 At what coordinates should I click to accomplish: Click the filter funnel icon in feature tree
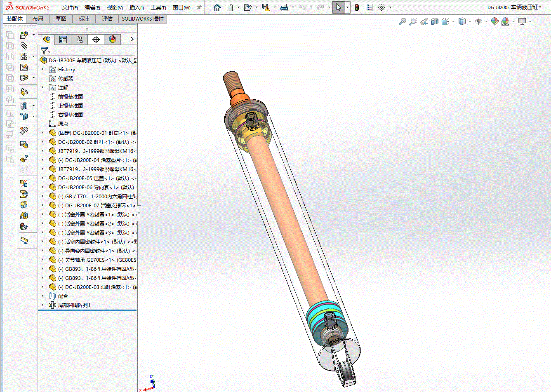point(44,51)
